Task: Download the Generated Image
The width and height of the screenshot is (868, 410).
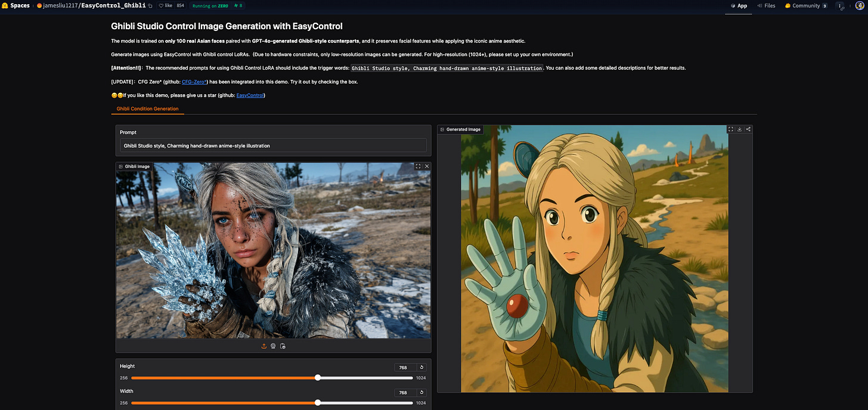Action: click(x=739, y=129)
